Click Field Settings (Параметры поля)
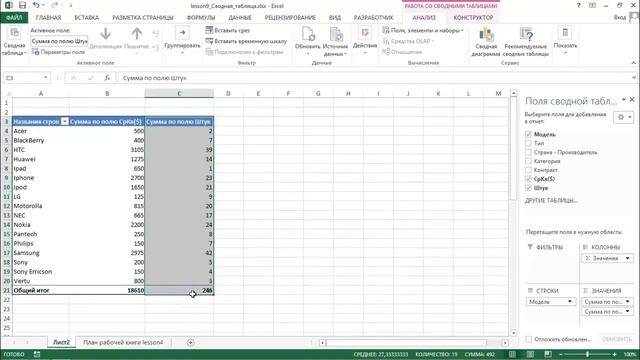 click(58, 52)
